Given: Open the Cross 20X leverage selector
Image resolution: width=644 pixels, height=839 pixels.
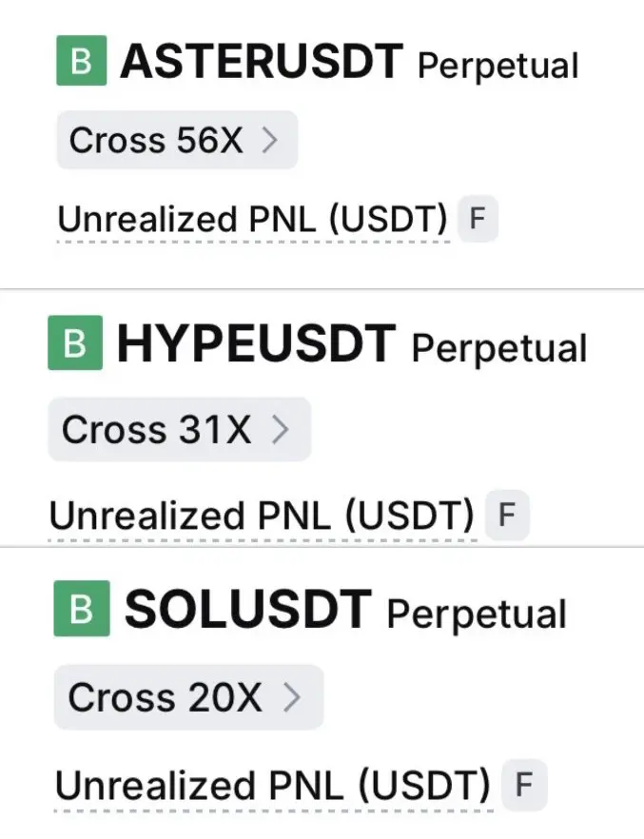Looking at the screenshot, I should 188,697.
